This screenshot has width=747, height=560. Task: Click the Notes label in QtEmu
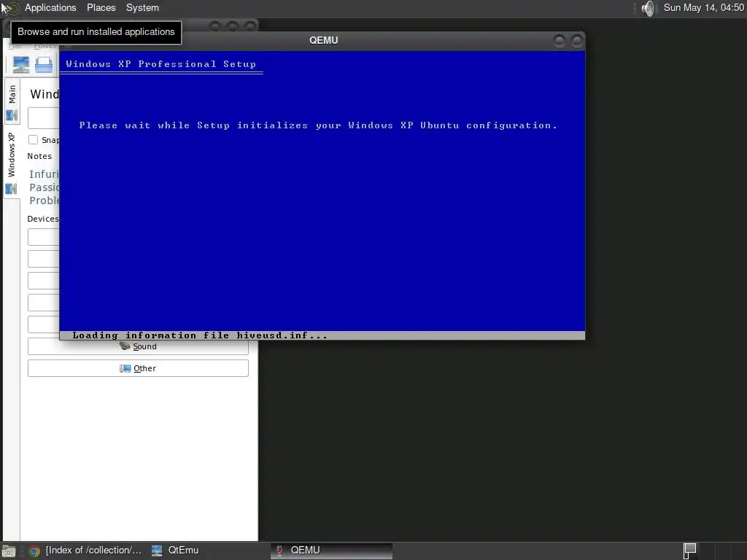39,156
